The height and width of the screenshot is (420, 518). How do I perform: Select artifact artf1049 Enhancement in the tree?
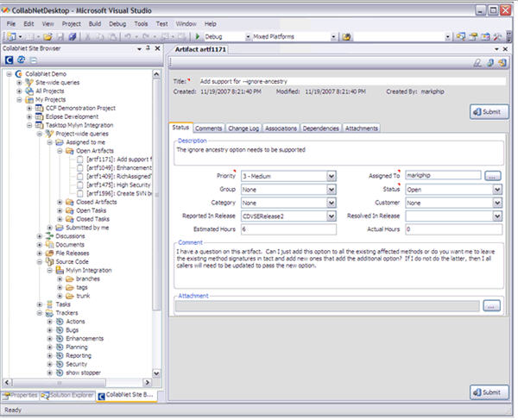click(118, 168)
